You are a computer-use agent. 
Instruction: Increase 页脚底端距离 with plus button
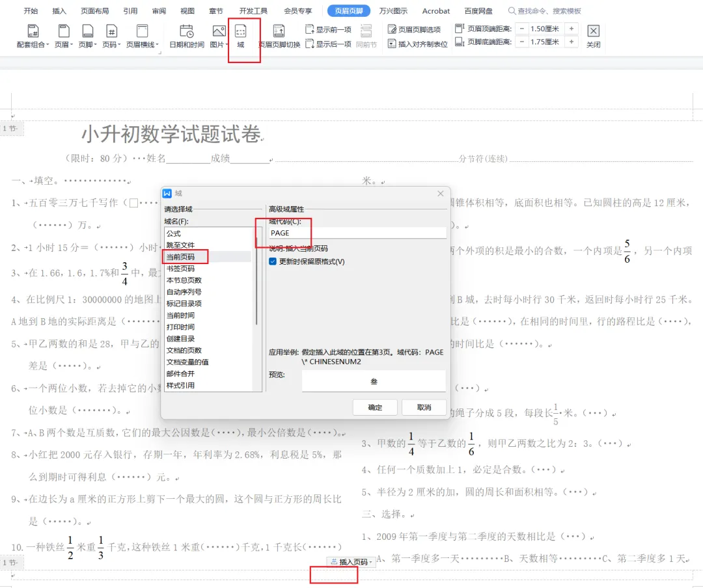click(x=572, y=42)
